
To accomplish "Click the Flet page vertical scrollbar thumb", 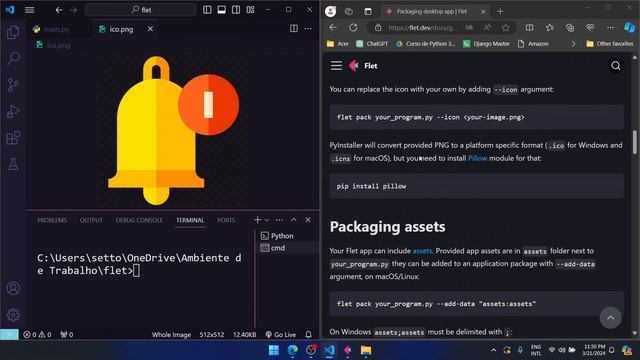I will click(635, 142).
